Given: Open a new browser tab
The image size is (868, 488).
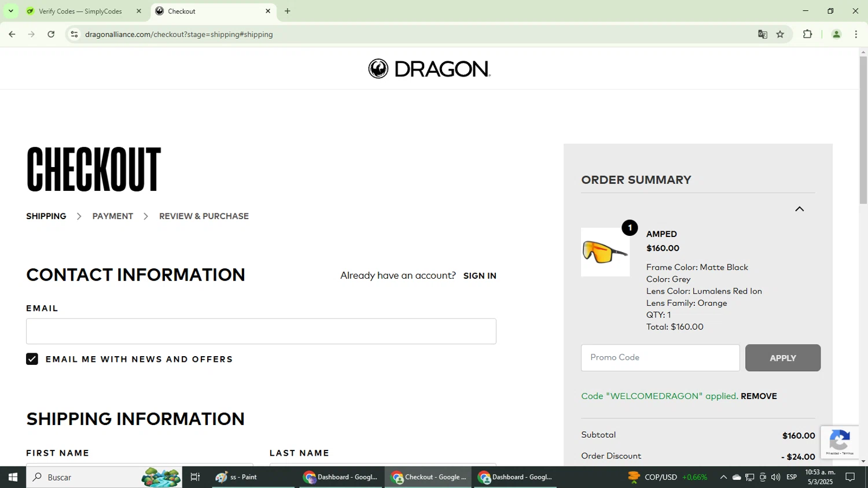Looking at the screenshot, I should click(x=288, y=11).
